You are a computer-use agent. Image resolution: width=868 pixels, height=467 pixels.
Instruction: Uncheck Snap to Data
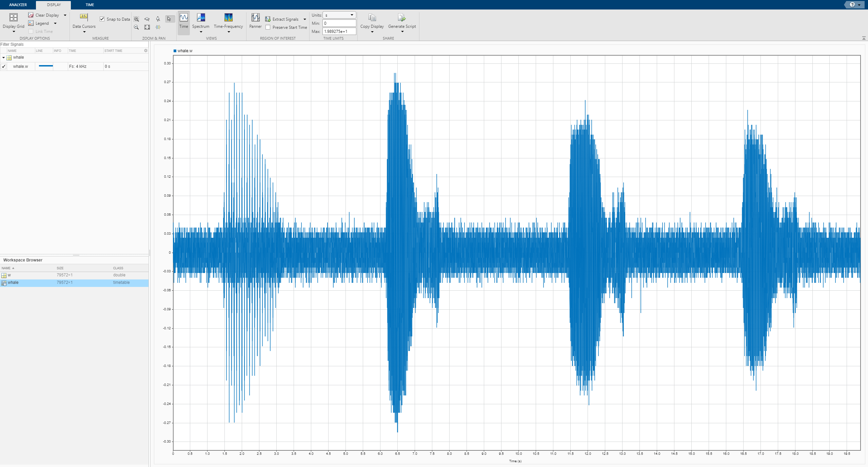point(102,19)
